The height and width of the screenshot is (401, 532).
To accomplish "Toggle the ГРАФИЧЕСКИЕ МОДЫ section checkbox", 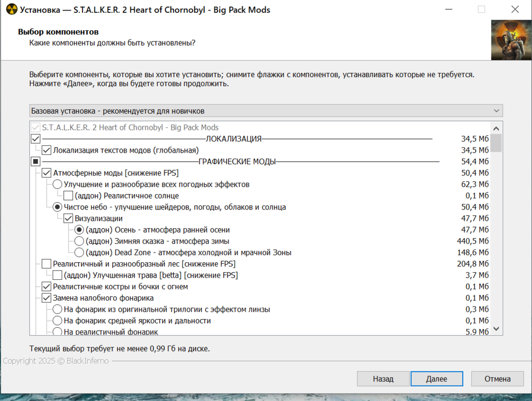I will click(36, 162).
